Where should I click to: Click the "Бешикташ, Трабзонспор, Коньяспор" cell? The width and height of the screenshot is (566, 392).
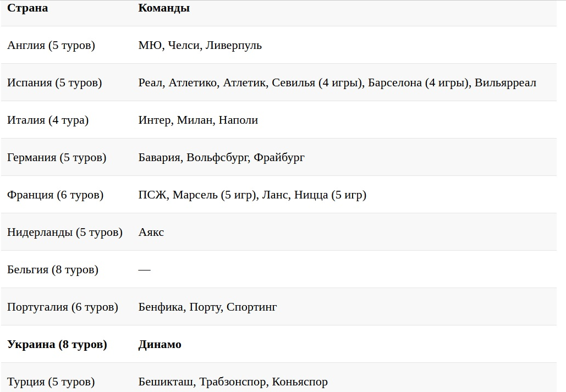pos(233,382)
